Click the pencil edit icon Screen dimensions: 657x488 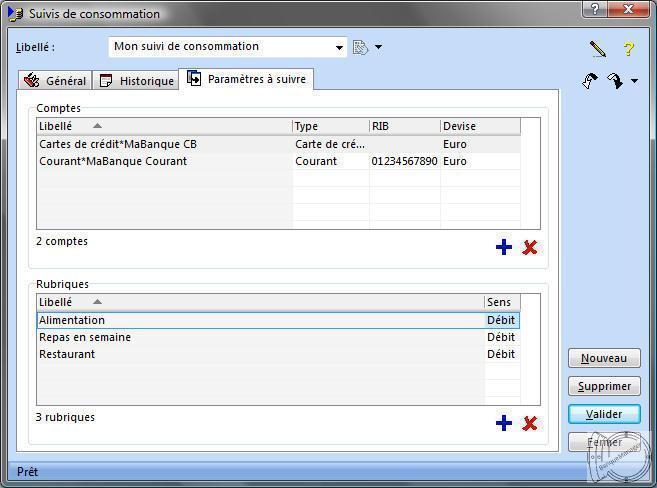coord(597,48)
